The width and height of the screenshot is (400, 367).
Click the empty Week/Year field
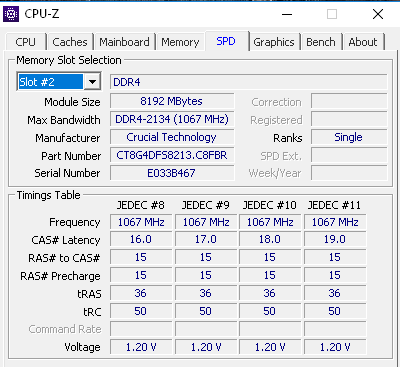click(x=349, y=173)
